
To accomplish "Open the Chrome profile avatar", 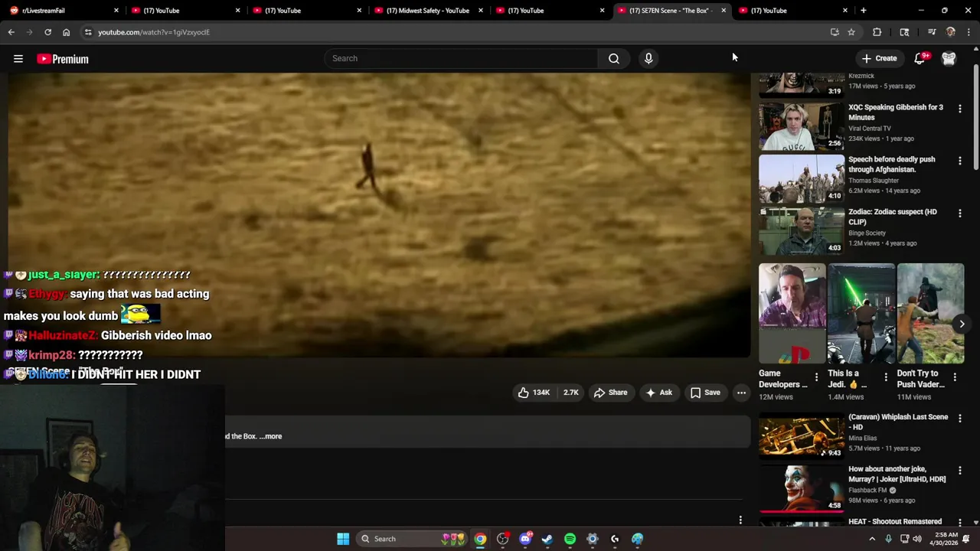I will coord(951,32).
